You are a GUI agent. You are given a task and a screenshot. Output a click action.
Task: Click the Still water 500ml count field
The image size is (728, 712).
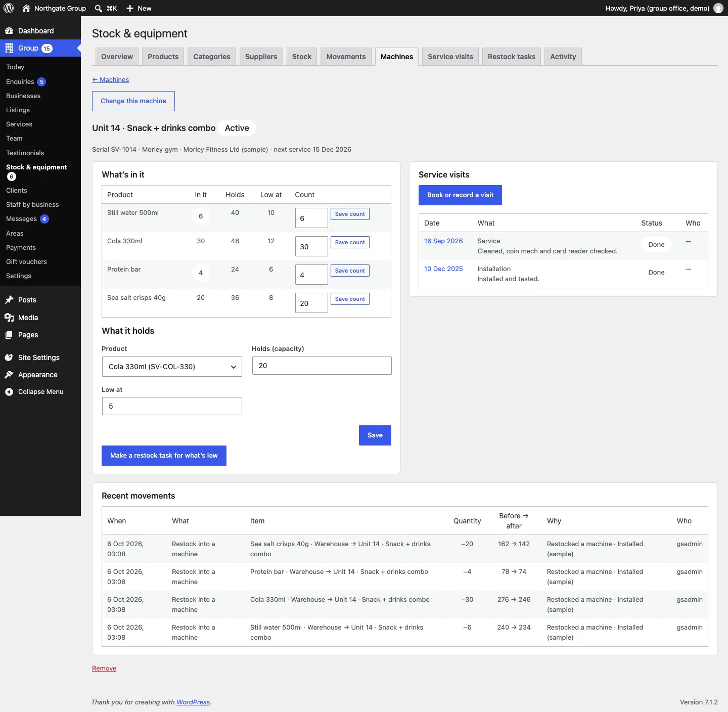(311, 218)
